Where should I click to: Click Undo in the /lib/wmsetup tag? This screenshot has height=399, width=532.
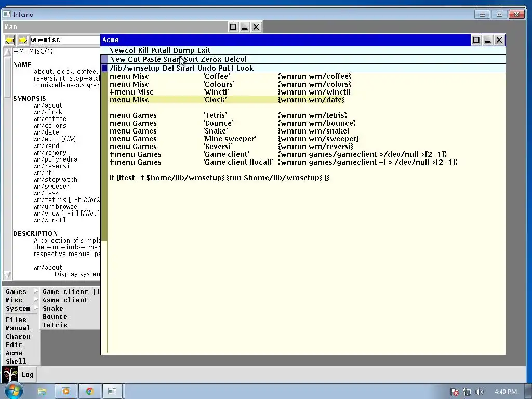(x=207, y=68)
